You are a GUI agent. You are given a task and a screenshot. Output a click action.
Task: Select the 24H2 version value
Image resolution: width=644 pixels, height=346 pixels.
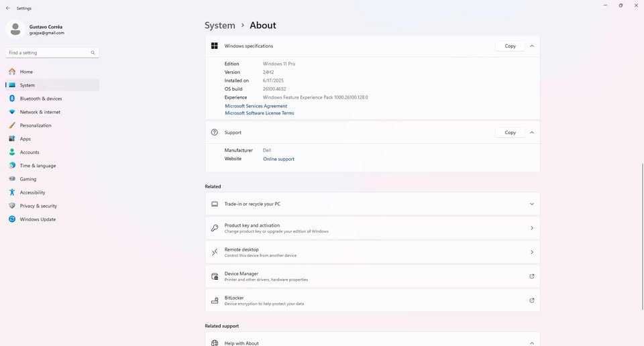(268, 72)
